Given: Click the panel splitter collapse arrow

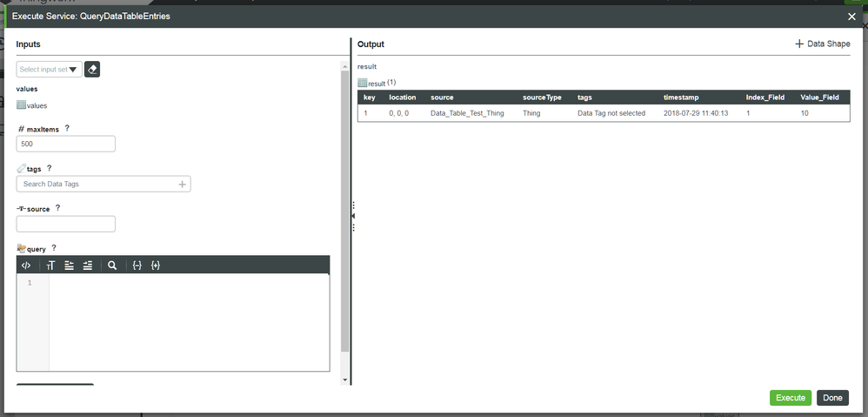Looking at the screenshot, I should [353, 216].
